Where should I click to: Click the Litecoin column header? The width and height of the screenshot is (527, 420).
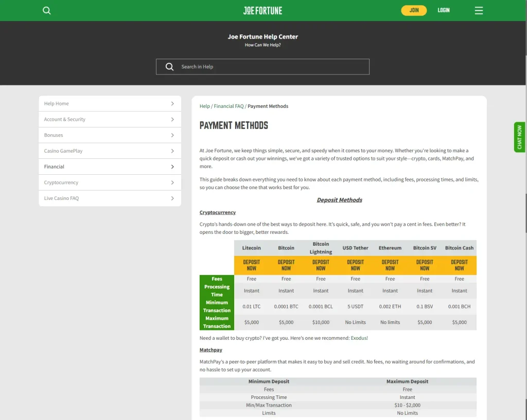pyautogui.click(x=251, y=248)
